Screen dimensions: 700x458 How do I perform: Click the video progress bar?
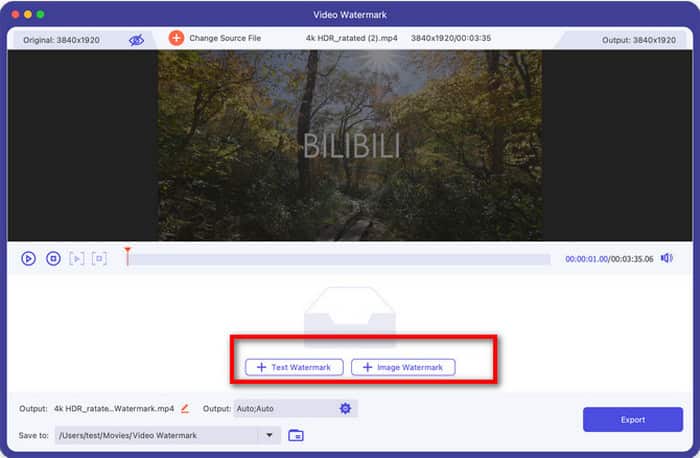coord(339,259)
